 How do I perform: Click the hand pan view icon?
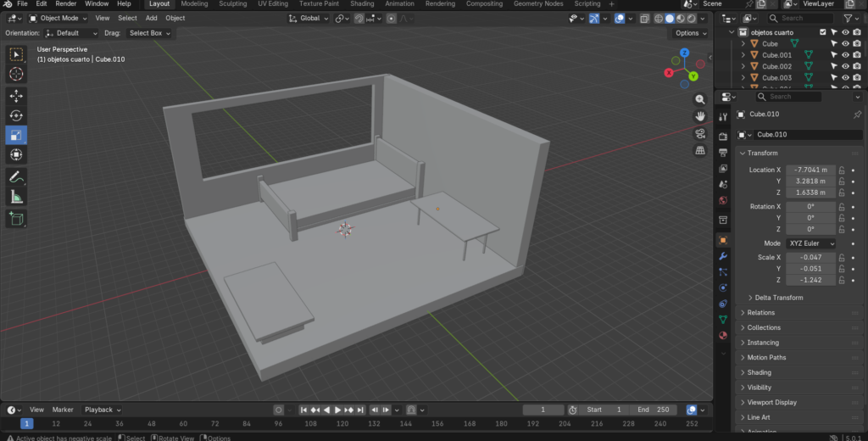point(700,116)
